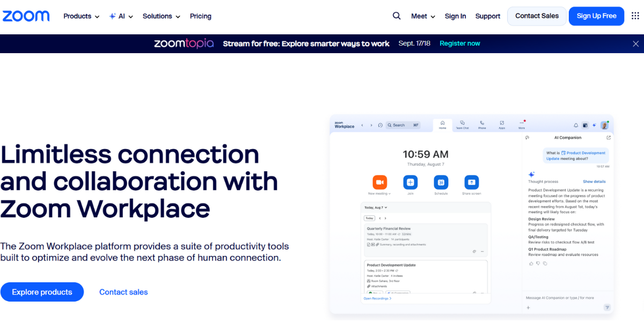The height and width of the screenshot is (322, 644).
Task: Start a New Meeting with the orange camera icon
Action: [379, 181]
